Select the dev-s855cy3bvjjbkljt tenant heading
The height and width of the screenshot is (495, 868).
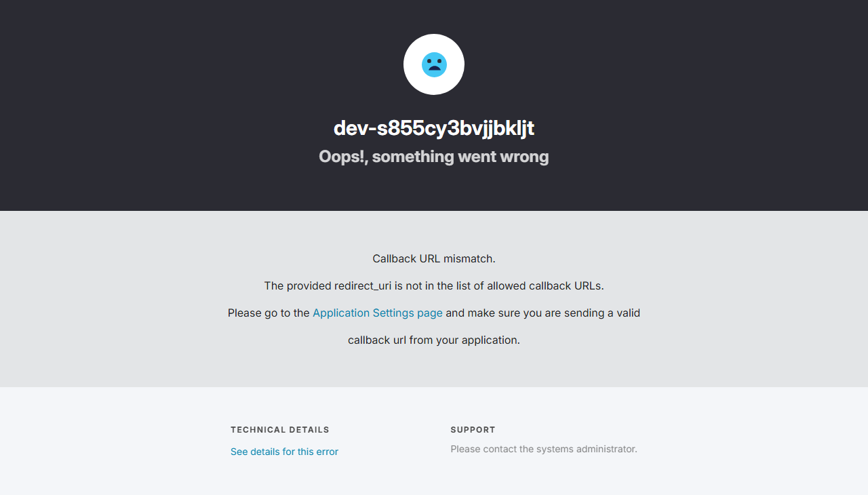[x=434, y=128]
